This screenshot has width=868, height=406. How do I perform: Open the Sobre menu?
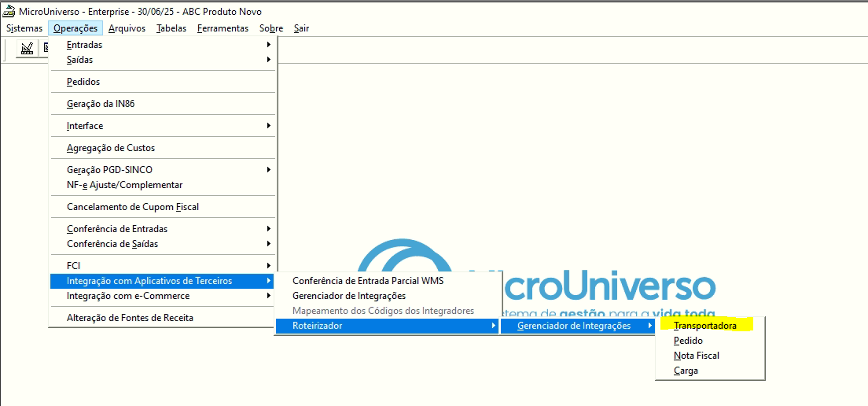coord(271,28)
